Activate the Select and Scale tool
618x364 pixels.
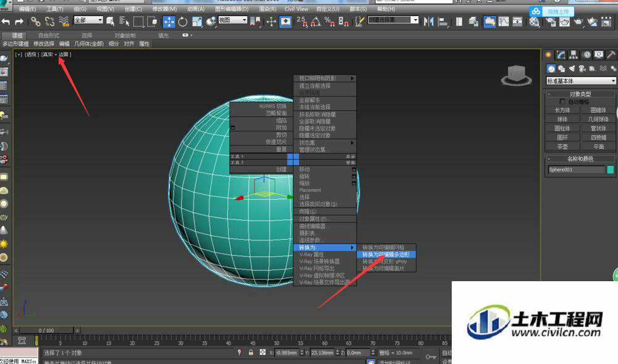197,22
